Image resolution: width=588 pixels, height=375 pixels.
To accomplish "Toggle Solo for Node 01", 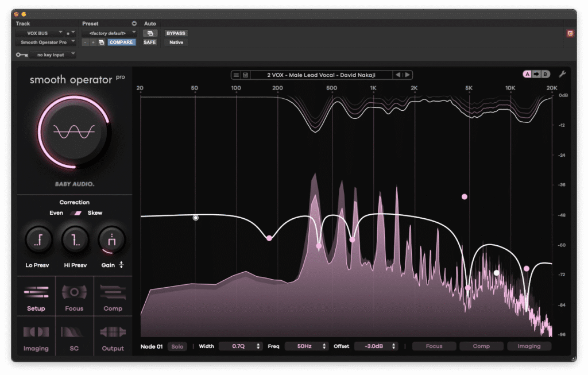I will tap(177, 346).
